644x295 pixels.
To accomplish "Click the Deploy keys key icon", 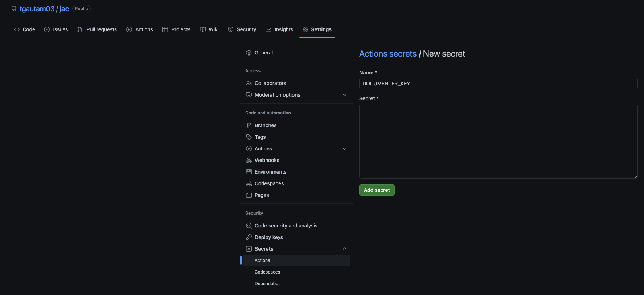I will 249,237.
